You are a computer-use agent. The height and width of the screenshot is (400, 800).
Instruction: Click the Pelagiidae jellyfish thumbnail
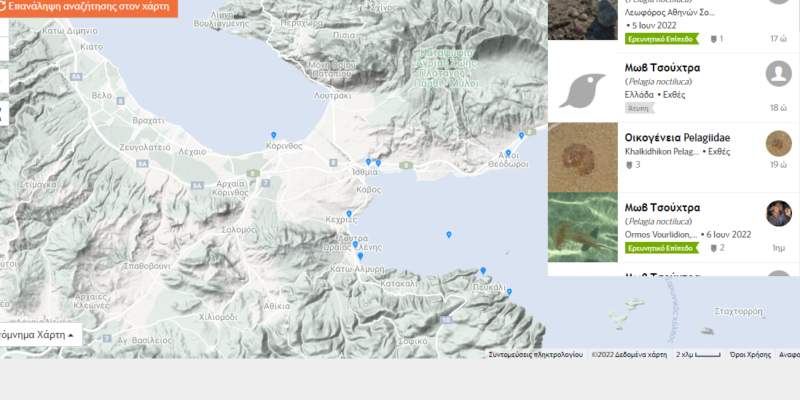tap(582, 158)
